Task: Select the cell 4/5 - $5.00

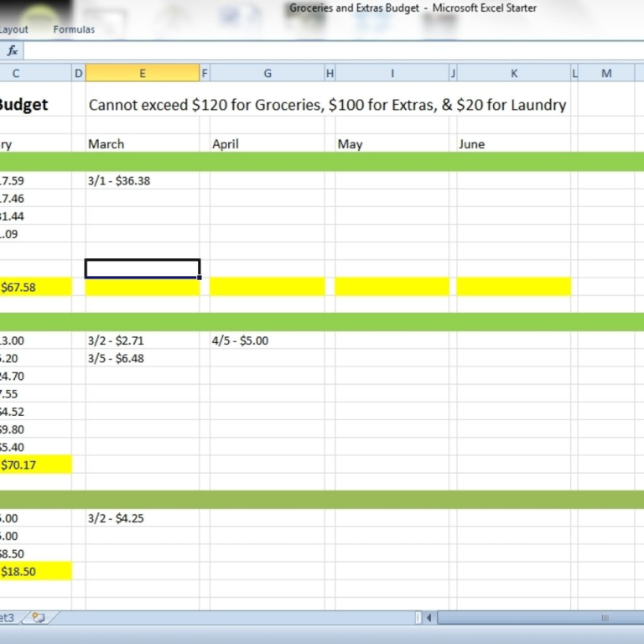Action: 267,340
